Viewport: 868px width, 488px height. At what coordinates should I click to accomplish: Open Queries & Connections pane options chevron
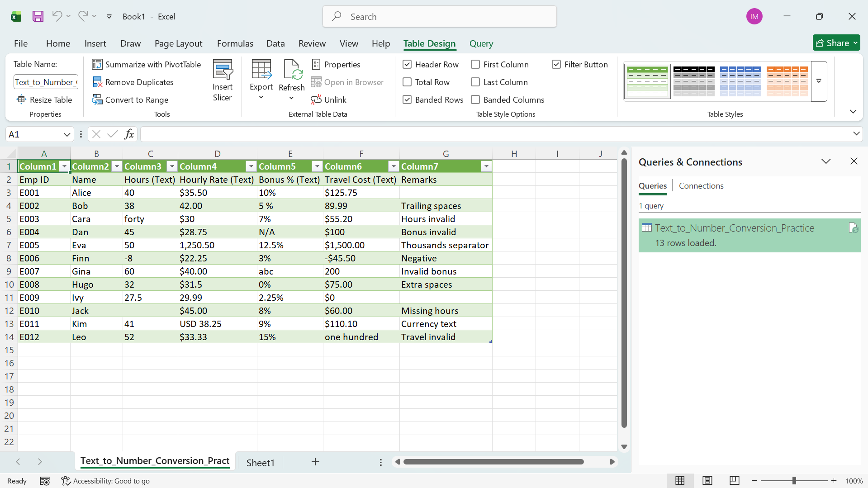coord(826,161)
